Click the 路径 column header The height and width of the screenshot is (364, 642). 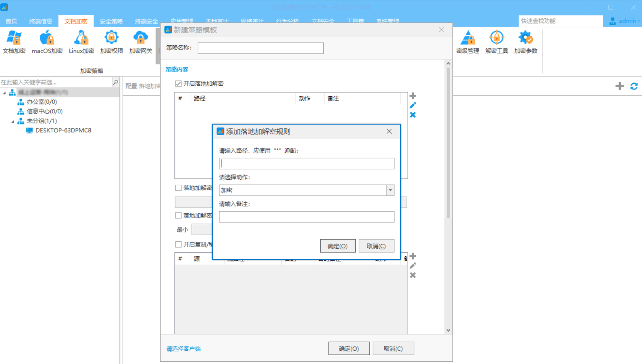click(x=242, y=98)
